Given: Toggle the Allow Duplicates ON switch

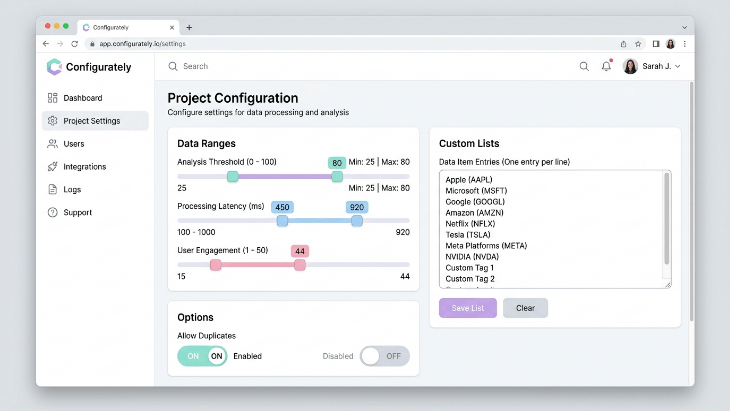Looking at the screenshot, I should (202, 356).
